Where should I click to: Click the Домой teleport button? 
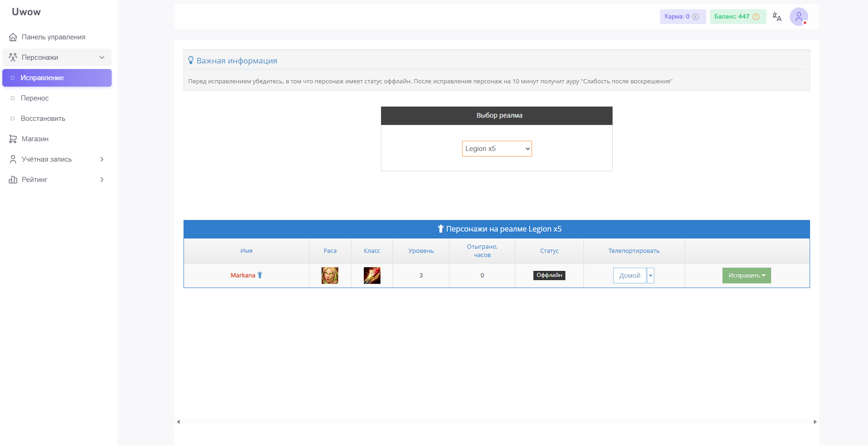point(629,276)
